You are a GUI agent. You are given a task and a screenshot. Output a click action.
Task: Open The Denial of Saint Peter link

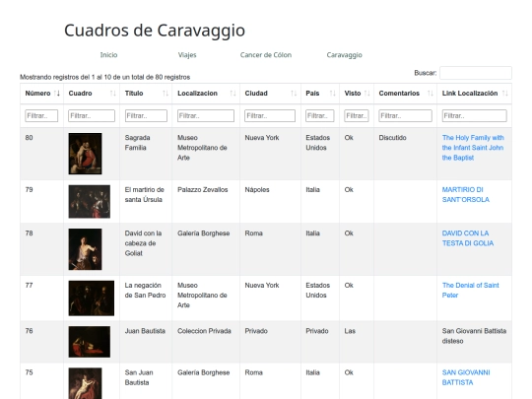[470, 290]
